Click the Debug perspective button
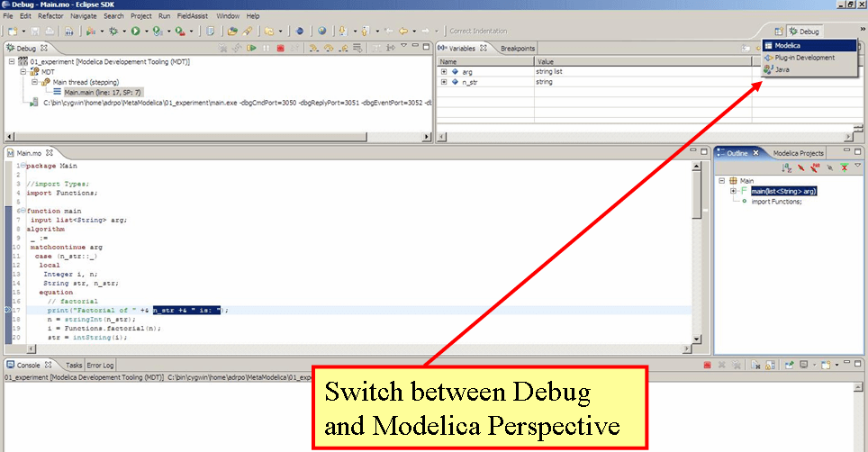 (x=804, y=32)
